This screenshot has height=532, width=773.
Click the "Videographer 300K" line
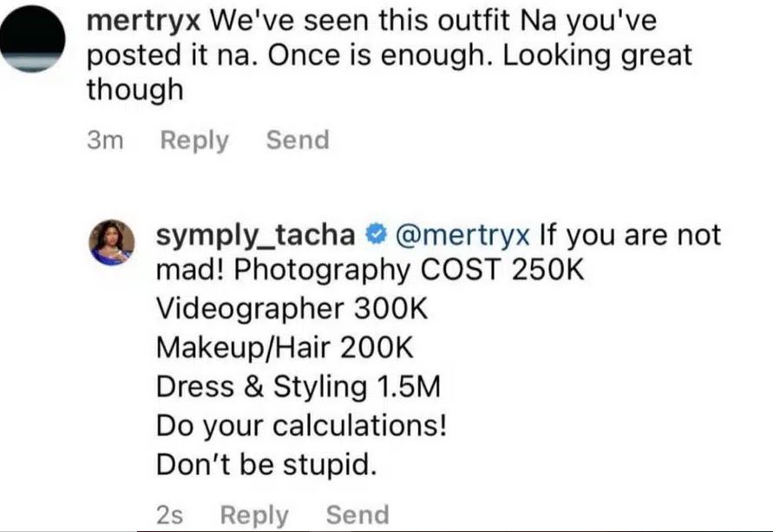pos(292,310)
